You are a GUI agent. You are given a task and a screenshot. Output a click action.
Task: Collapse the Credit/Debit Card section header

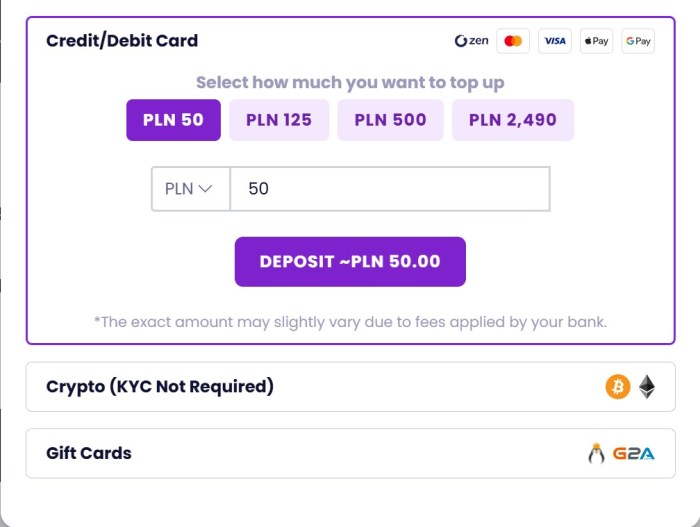coord(122,41)
